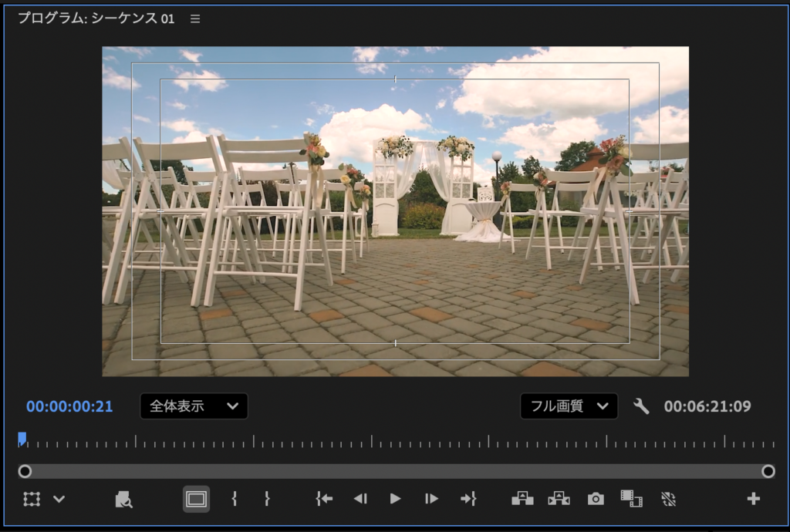Select the transform bounding box tool icon
The height and width of the screenshot is (532, 790).
click(x=31, y=500)
